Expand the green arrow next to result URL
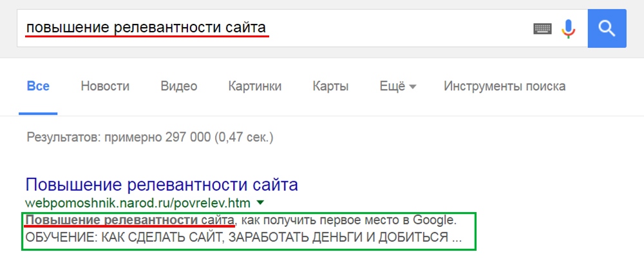This screenshot has width=644, height=263. [260, 203]
